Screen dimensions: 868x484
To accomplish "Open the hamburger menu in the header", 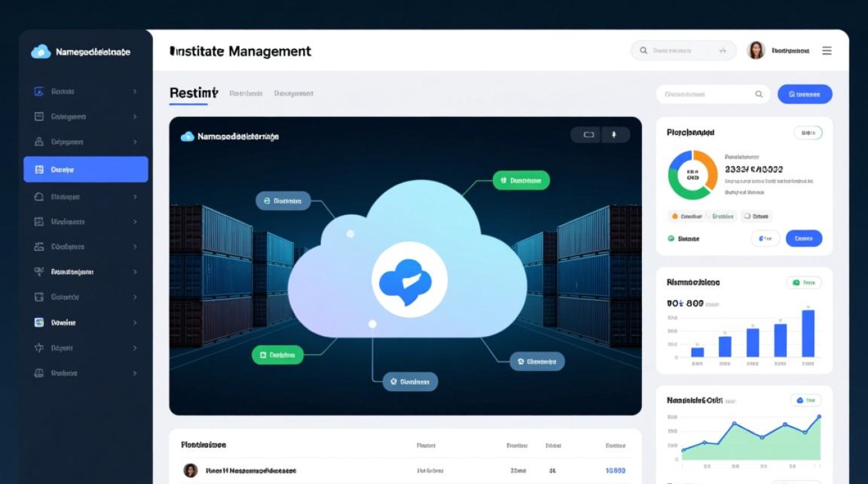I will click(827, 51).
